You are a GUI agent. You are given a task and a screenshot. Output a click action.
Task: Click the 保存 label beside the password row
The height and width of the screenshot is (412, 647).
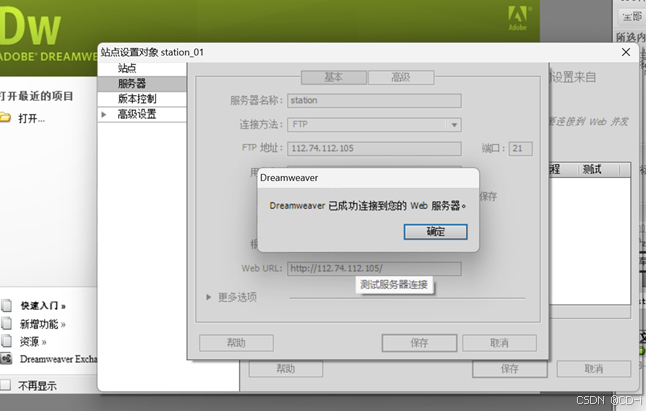coord(488,197)
